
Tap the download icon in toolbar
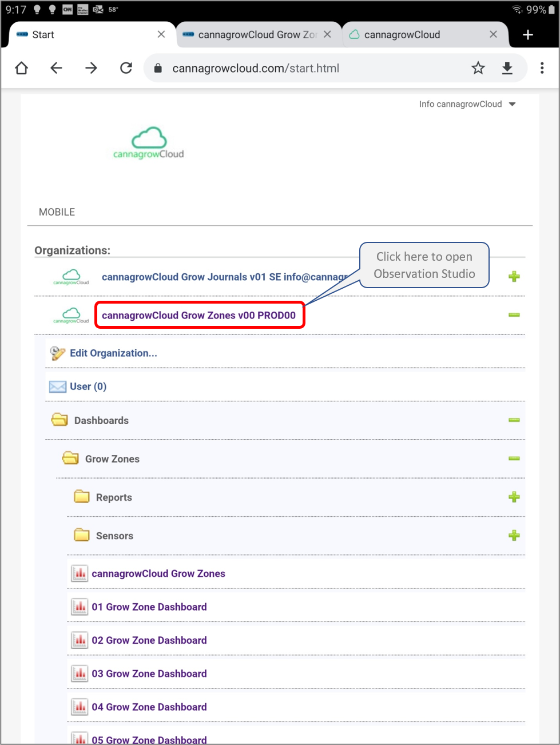[507, 69]
